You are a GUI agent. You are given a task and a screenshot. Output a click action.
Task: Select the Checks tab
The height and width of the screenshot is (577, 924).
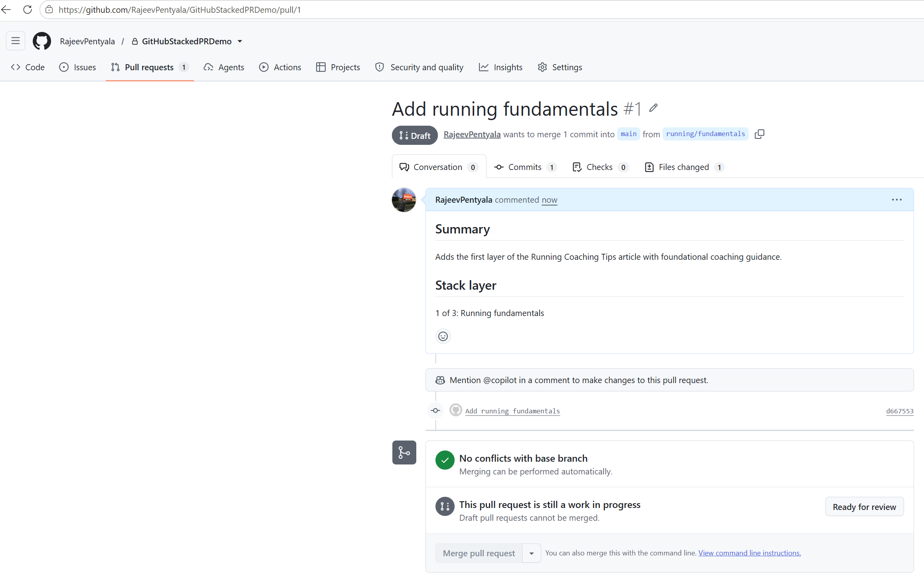(601, 167)
